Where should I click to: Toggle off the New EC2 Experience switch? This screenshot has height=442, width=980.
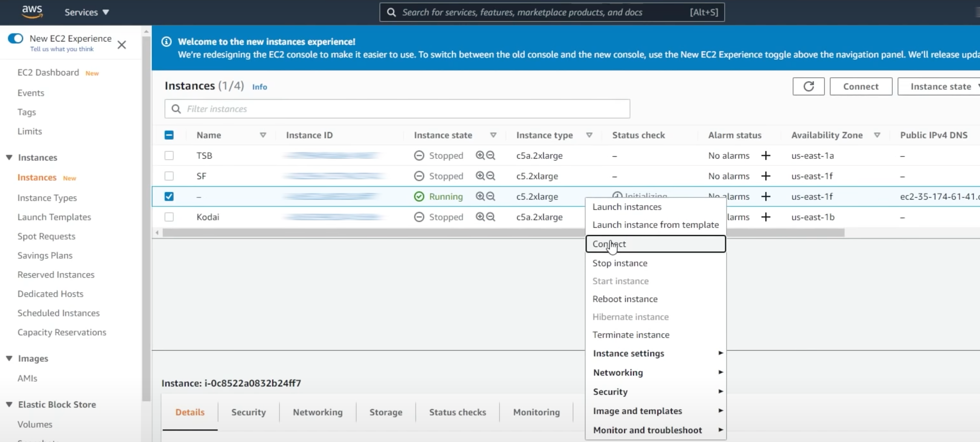point(16,38)
